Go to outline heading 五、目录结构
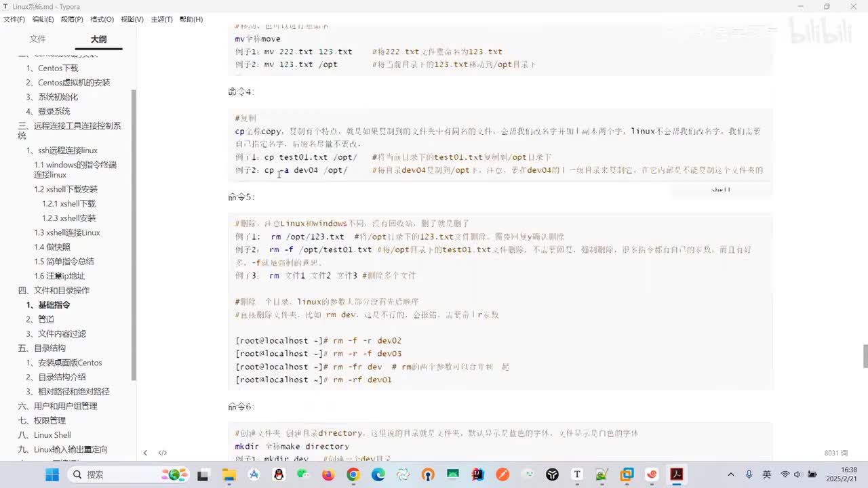 41,348
